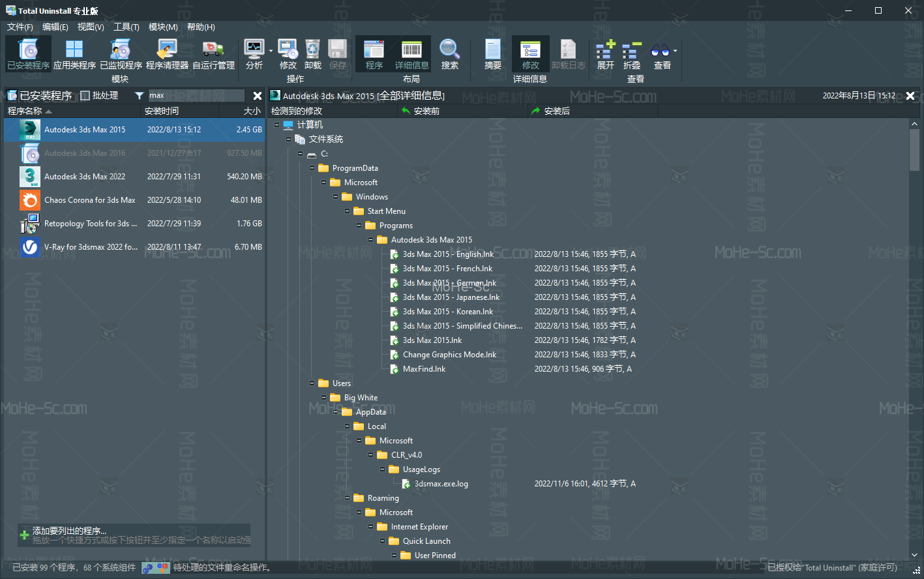
Task: Click the details tree vertical scrollbar
Action: pos(914,339)
